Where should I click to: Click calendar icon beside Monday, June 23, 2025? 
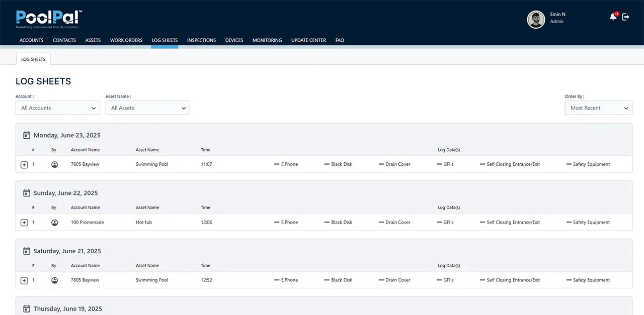click(x=27, y=135)
